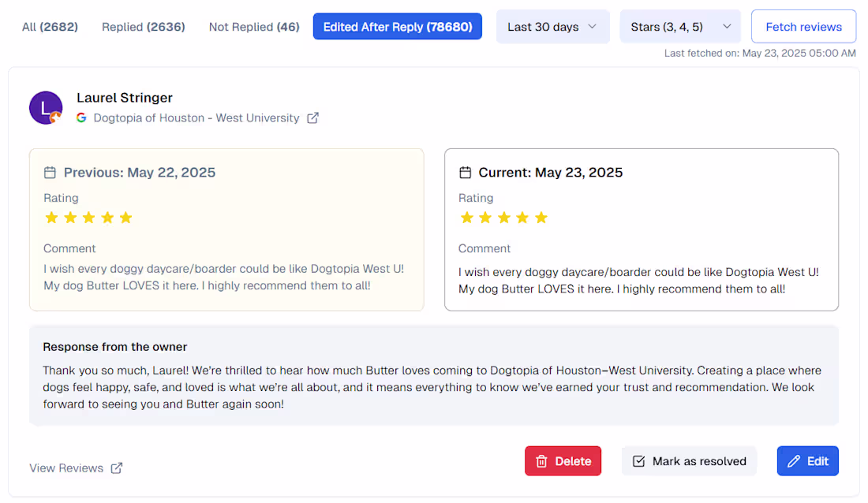
Task: View the Not Replied (46) reviews
Action: [253, 26]
